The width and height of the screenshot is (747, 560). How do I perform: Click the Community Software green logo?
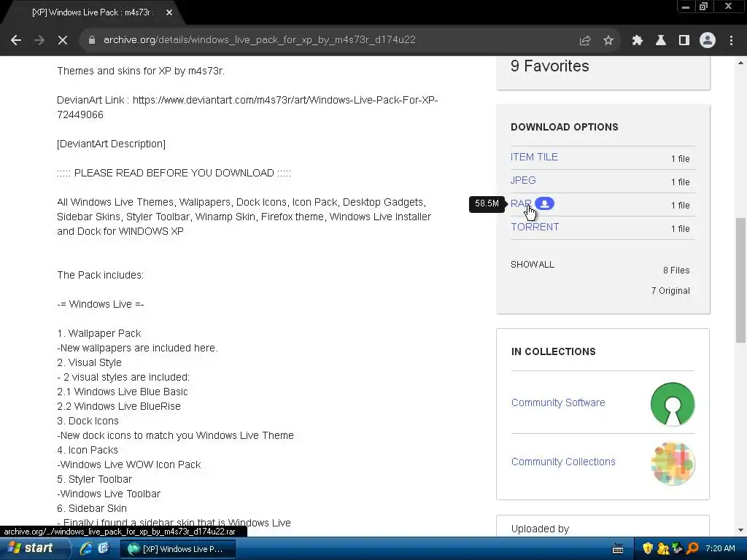tap(672, 404)
